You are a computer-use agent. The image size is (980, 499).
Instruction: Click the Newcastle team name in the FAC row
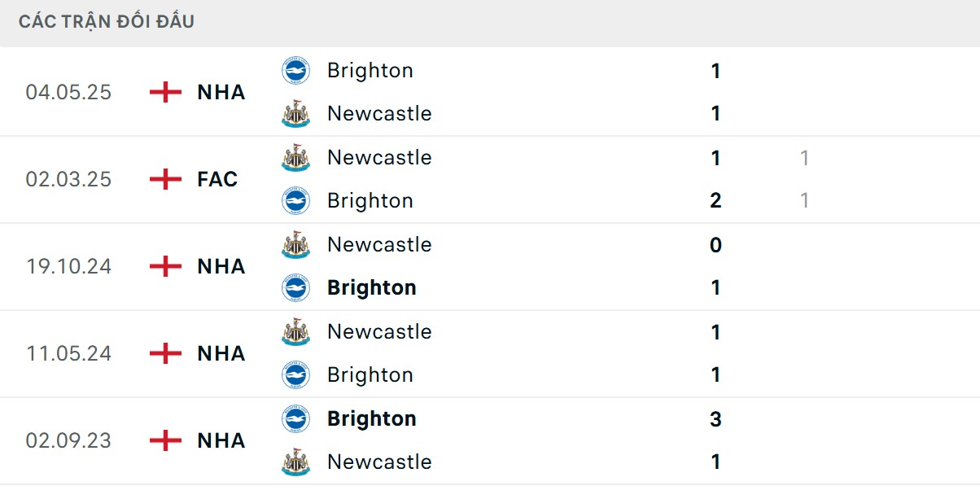[x=378, y=157]
